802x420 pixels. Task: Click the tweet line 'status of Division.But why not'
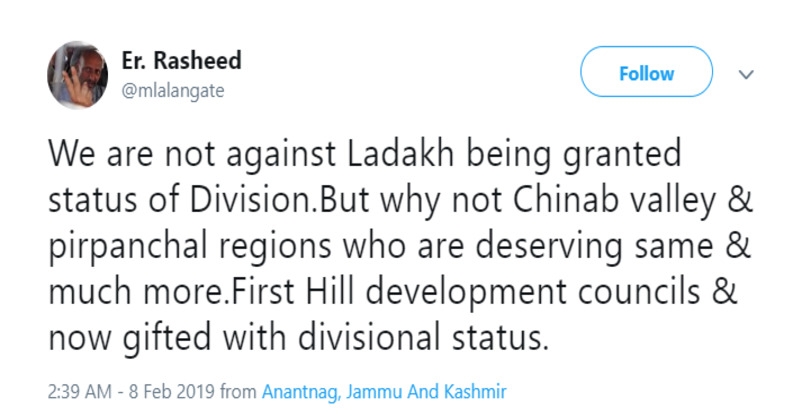pyautogui.click(x=400, y=200)
